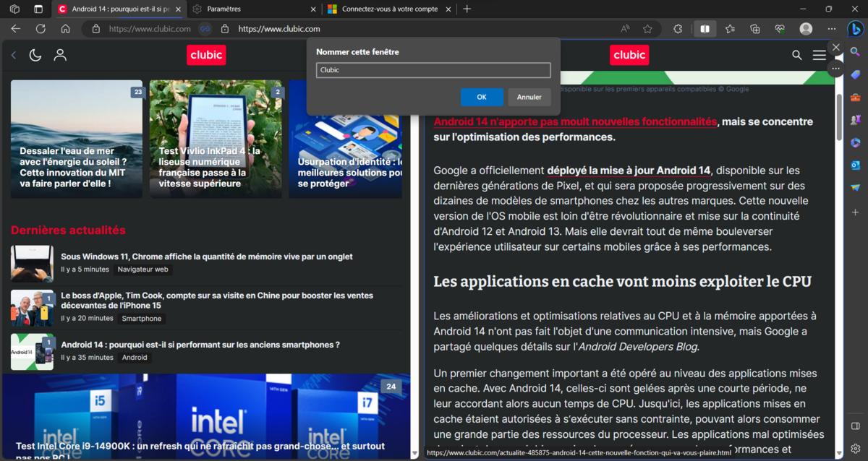
Task: Click the Clubic logo in the left pane
Action: [x=206, y=55]
